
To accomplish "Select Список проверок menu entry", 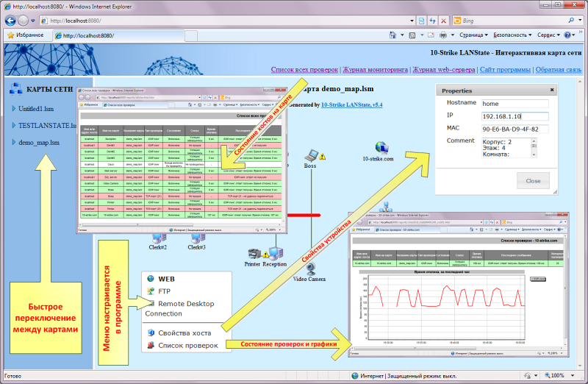I will pyautogui.click(x=188, y=345).
